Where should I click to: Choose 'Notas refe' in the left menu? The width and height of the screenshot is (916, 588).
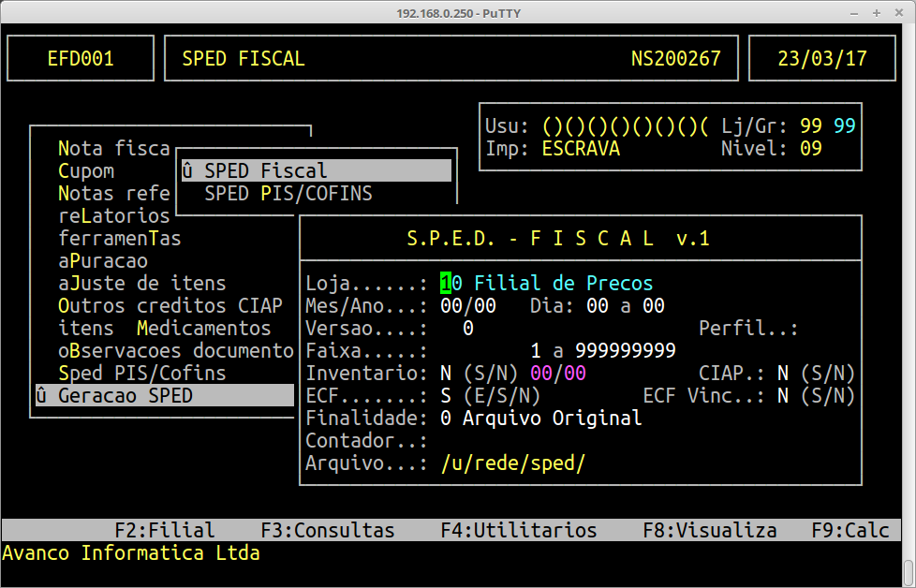(114, 194)
